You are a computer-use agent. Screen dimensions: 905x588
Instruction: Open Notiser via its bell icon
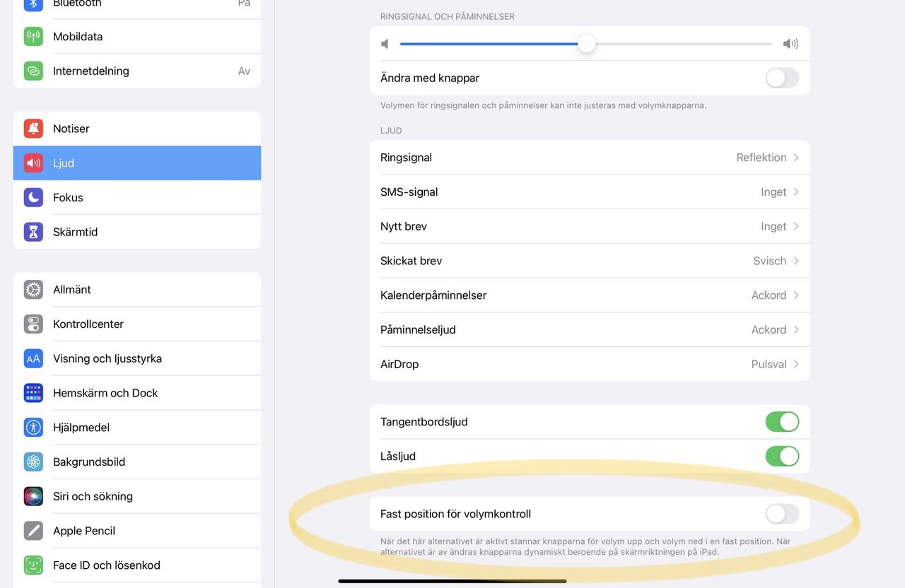point(33,128)
